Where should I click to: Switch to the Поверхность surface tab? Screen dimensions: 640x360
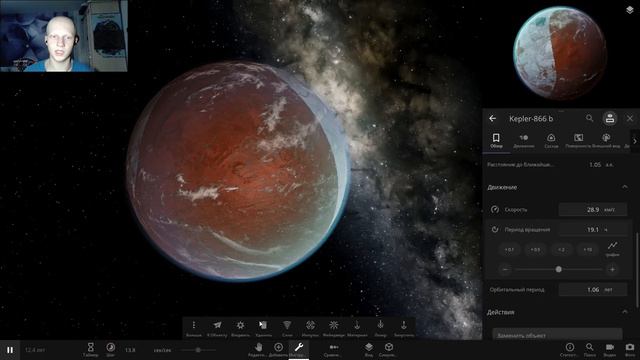(x=578, y=140)
